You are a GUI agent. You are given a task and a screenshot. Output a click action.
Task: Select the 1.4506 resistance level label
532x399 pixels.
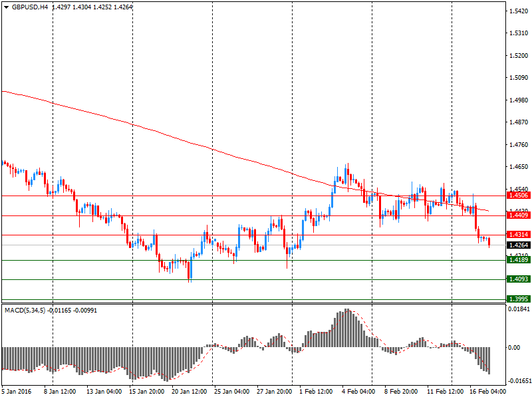click(518, 195)
